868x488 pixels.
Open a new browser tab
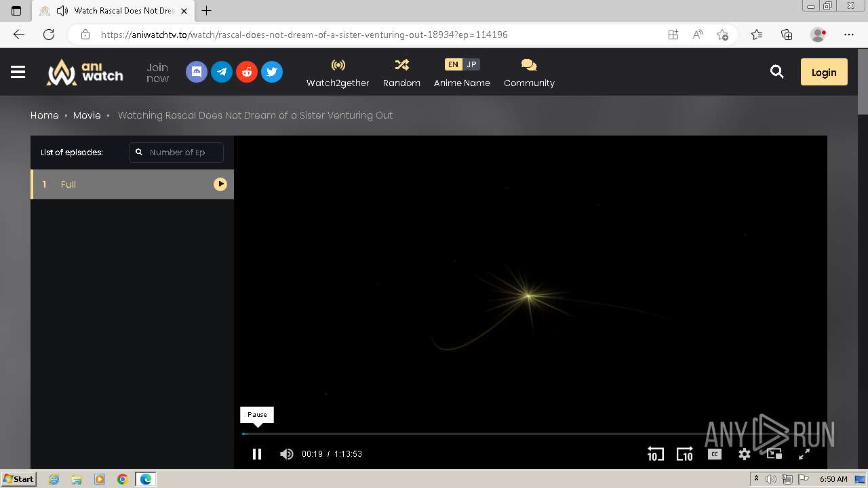click(207, 11)
